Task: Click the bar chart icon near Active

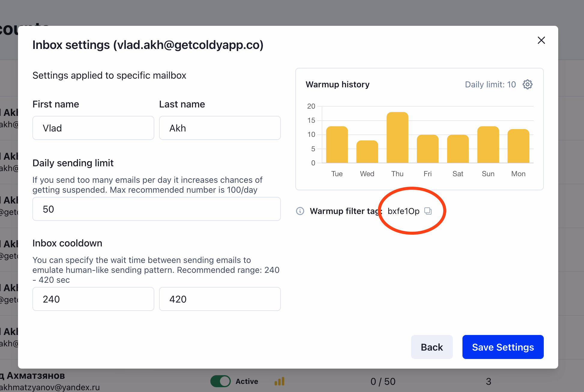Action: (279, 381)
